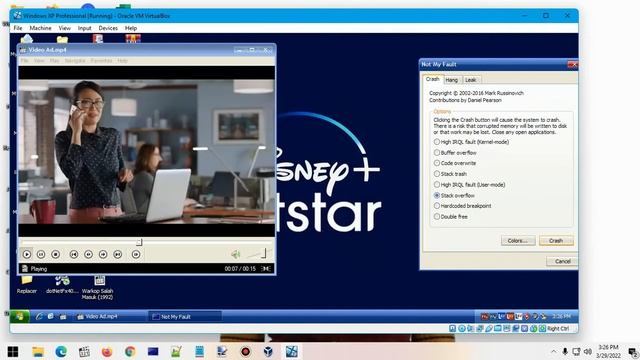Pause the Video Ad.mp4 playback
Screen dimensions: 640x360
(x=41, y=254)
